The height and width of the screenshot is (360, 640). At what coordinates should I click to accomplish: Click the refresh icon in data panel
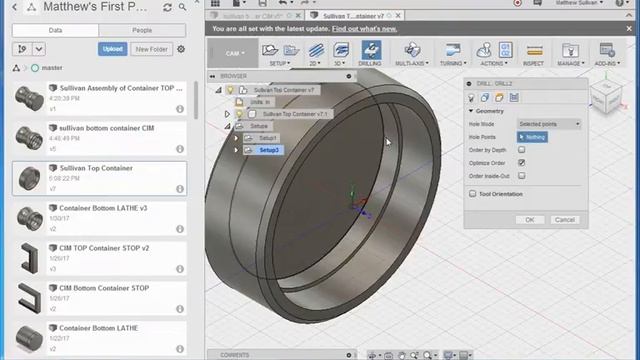click(x=167, y=7)
